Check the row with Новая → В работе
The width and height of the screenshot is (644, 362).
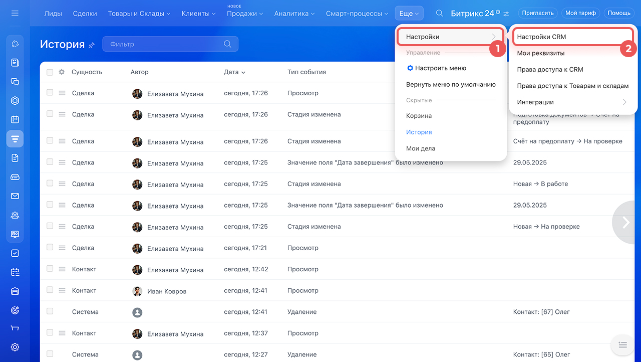click(50, 184)
